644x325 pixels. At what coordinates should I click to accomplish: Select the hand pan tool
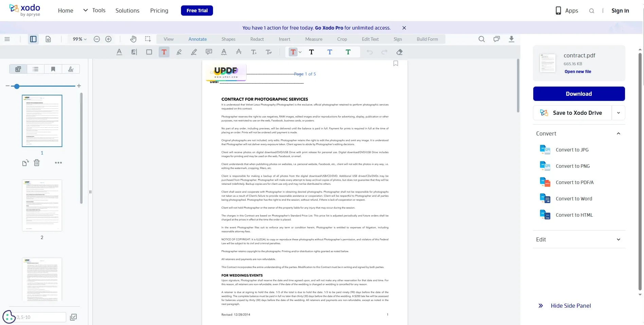(x=133, y=39)
